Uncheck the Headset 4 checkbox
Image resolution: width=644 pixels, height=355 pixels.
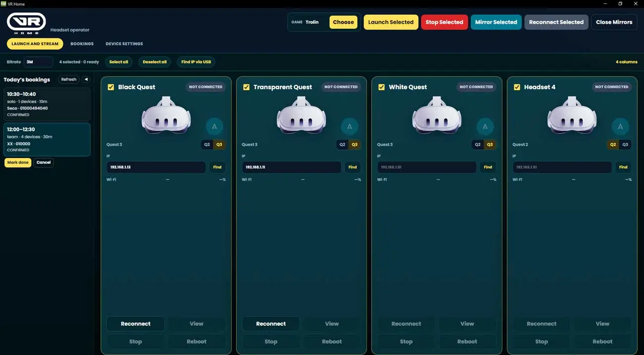click(x=517, y=87)
